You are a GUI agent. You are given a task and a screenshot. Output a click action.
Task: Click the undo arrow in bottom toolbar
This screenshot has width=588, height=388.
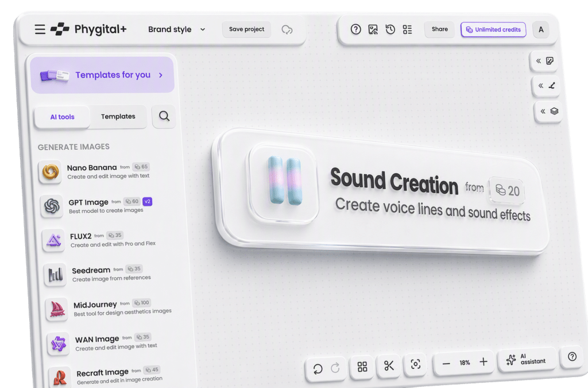[x=318, y=369]
